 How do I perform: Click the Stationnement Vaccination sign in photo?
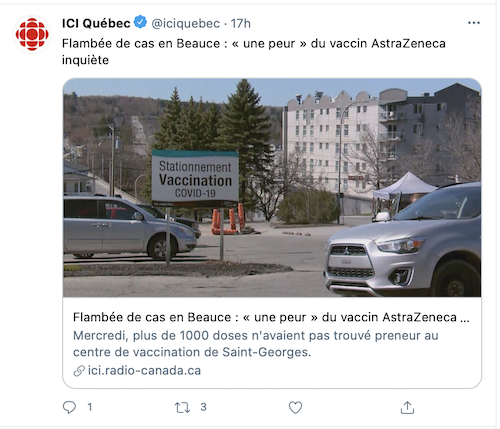(x=195, y=179)
